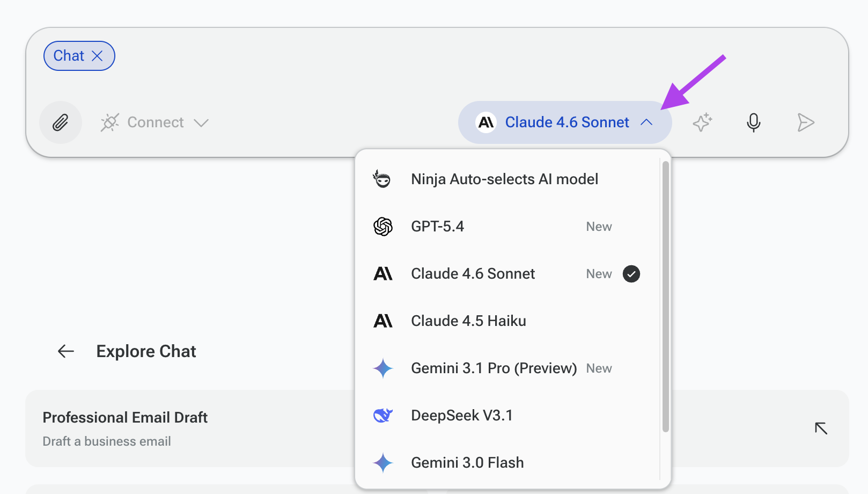Click the New badge beside Claude 4.6 Sonnet
This screenshot has width=868, height=494.
tap(599, 274)
